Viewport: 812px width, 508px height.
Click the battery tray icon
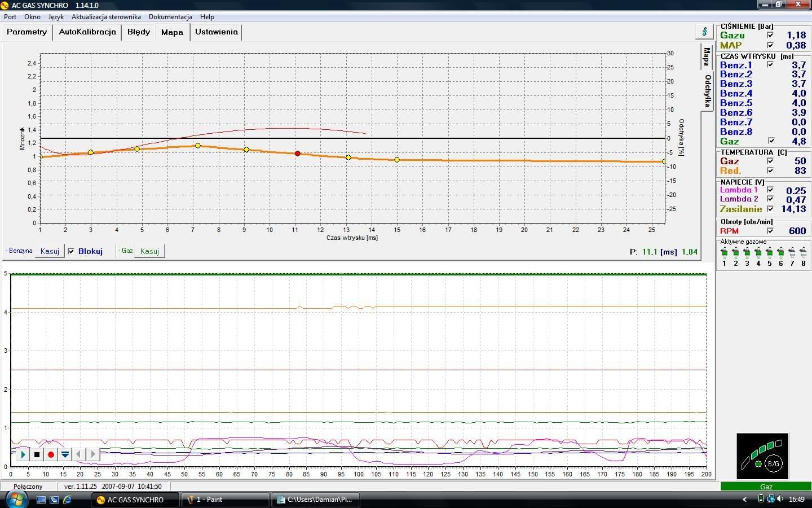click(761, 499)
